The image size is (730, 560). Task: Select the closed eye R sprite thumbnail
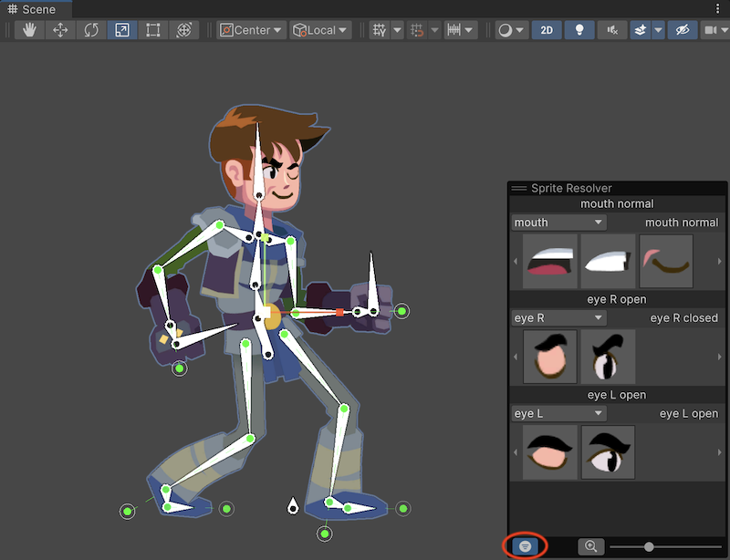pos(549,356)
